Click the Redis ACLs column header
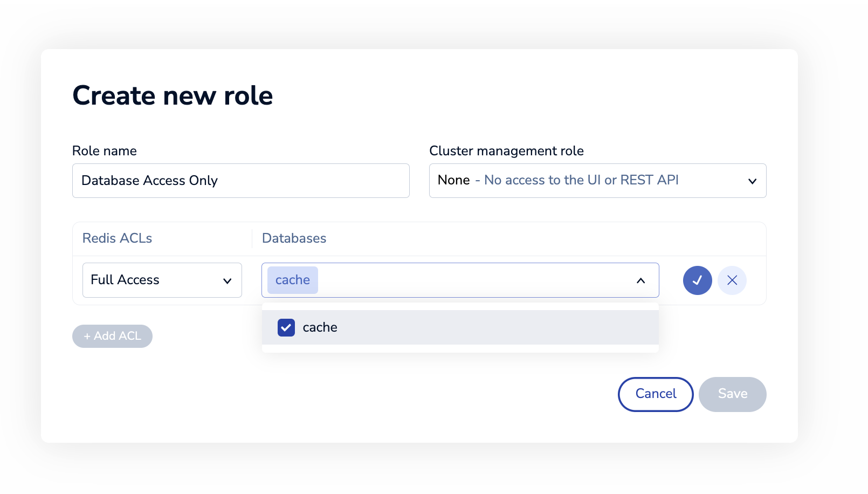Image resolution: width=868 pixels, height=494 pixels. tap(117, 238)
